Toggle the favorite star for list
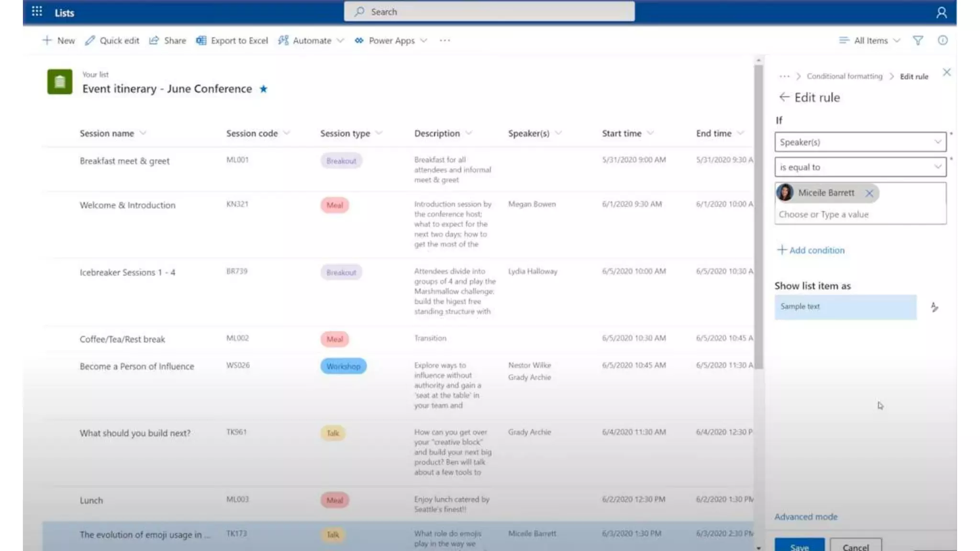 click(x=263, y=89)
